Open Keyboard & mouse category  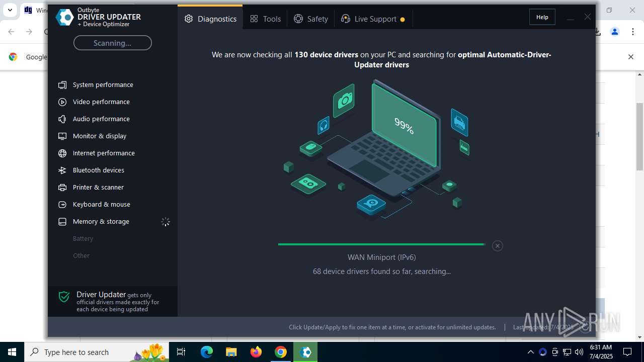tap(102, 205)
